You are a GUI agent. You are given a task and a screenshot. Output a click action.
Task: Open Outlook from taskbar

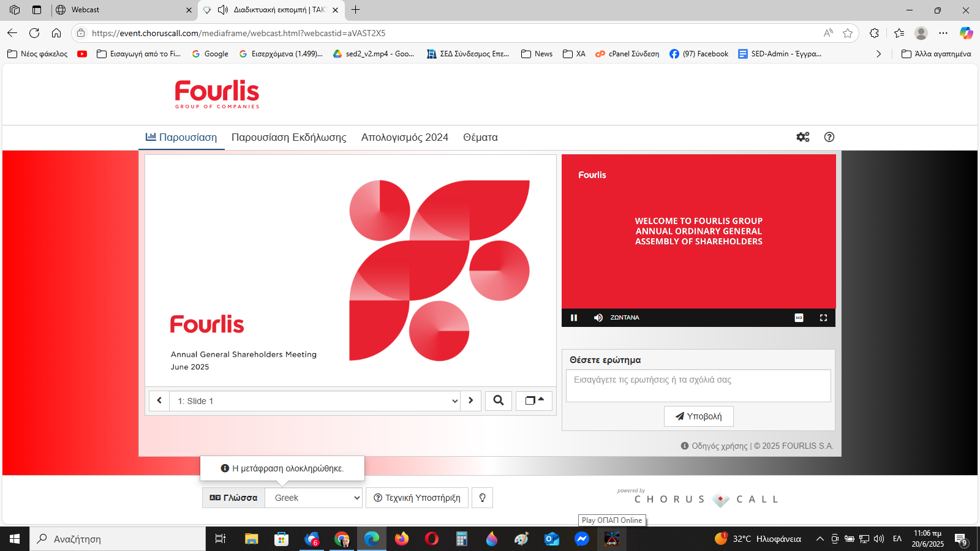552,539
